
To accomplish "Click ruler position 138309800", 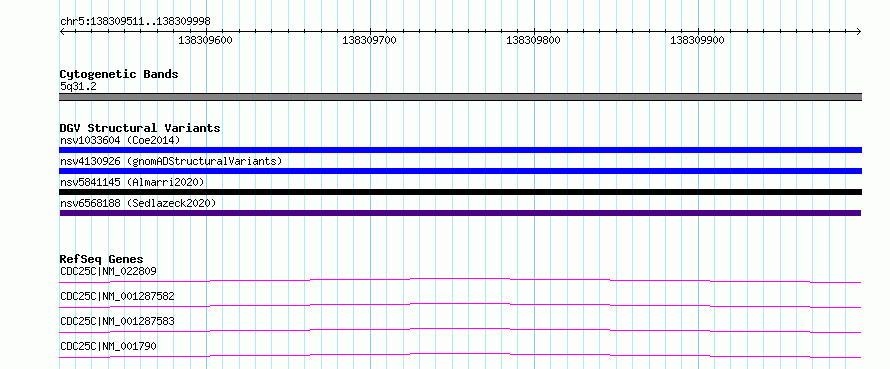I will click(x=534, y=40).
